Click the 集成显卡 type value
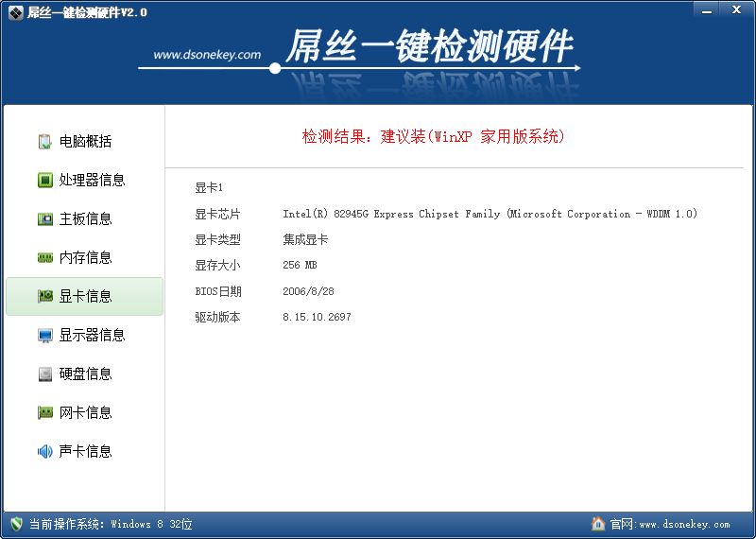 (305, 239)
